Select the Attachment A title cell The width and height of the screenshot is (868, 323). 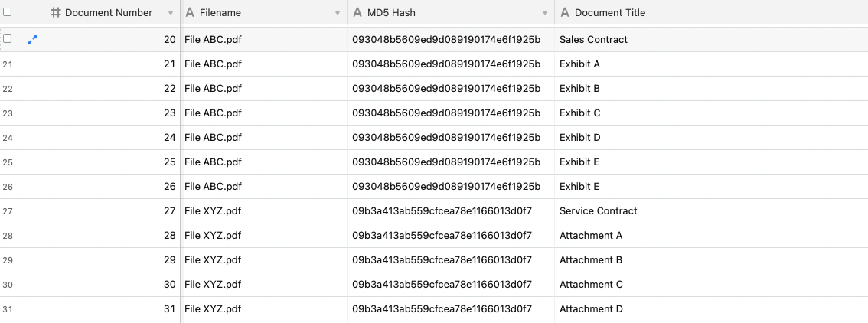click(711, 235)
